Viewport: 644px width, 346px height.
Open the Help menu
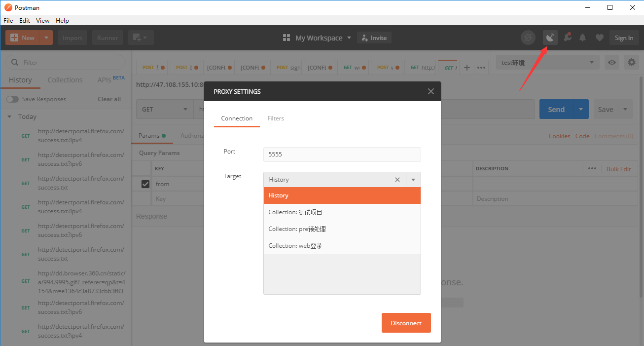[62, 21]
